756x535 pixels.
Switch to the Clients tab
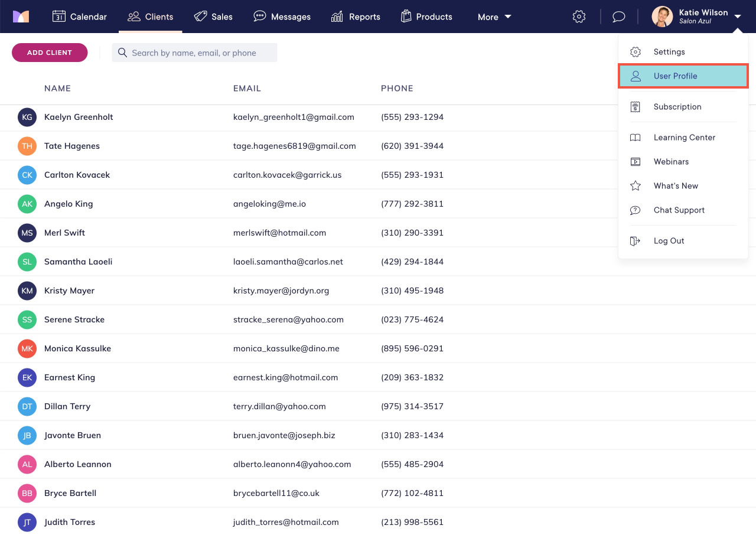coord(151,17)
